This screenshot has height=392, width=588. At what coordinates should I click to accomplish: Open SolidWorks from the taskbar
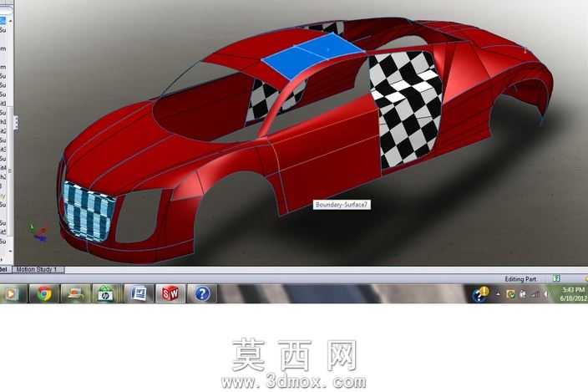[170, 293]
